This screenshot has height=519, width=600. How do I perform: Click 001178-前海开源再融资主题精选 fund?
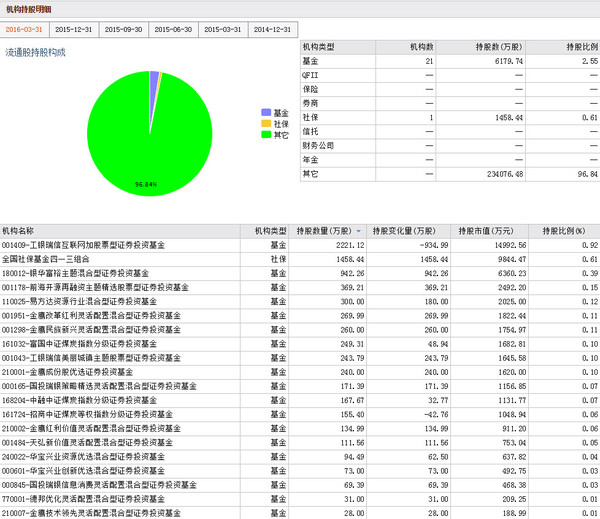pyautogui.click(x=95, y=287)
